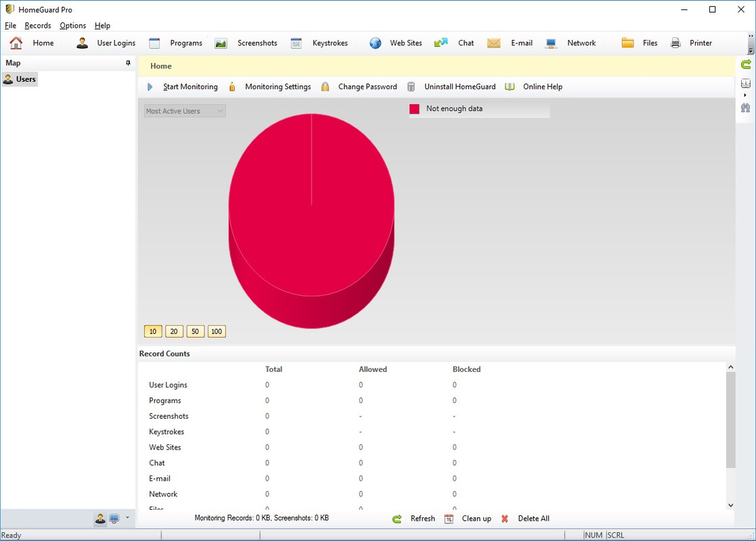This screenshot has height=541, width=756.
Task: Open Online Help
Action: (x=534, y=87)
